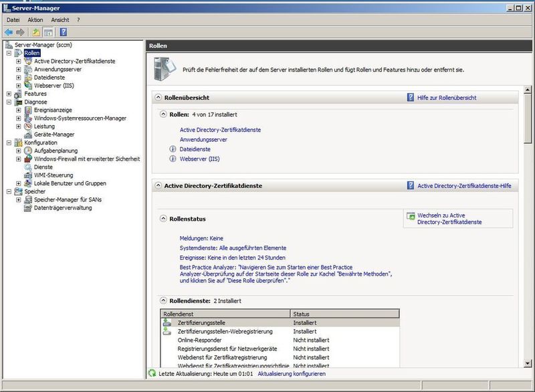This screenshot has width=535, height=392.
Task: Open Active Directory-Zertifikatdienste-Hilfe link
Action: [464, 186]
